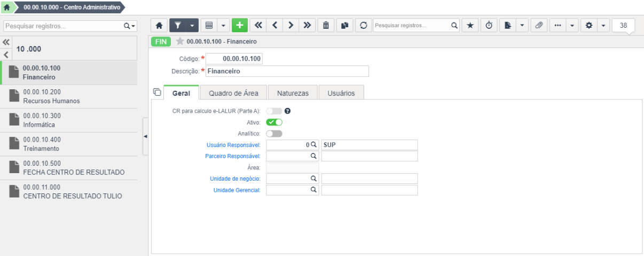Click the toolbar favorites star
The width and height of the screenshot is (644, 256).
[x=471, y=25]
